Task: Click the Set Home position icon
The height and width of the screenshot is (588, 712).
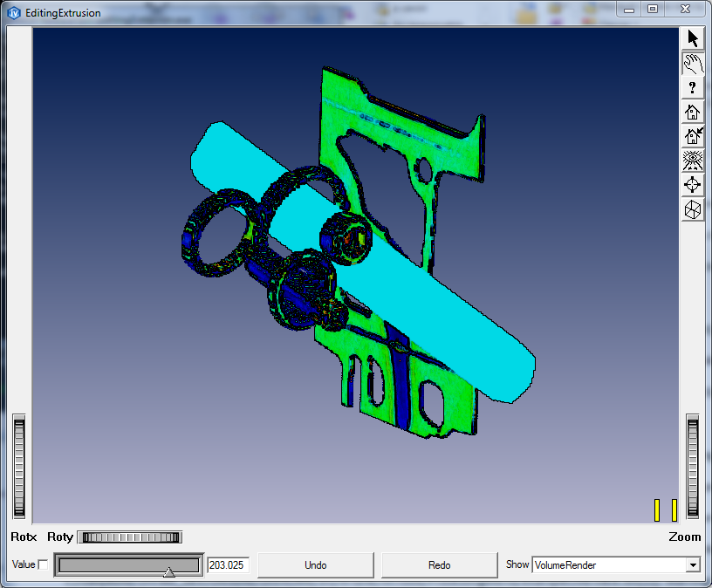Action: tap(693, 136)
